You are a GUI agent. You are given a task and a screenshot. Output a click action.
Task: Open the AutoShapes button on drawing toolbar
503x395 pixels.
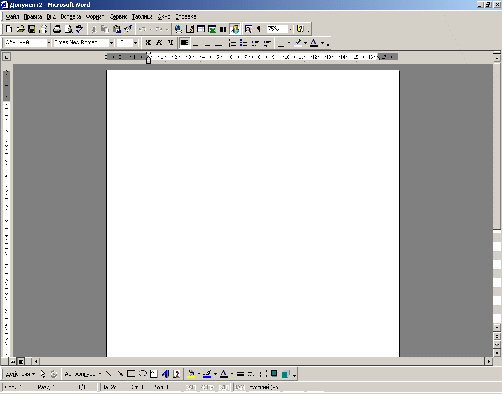(x=83, y=374)
